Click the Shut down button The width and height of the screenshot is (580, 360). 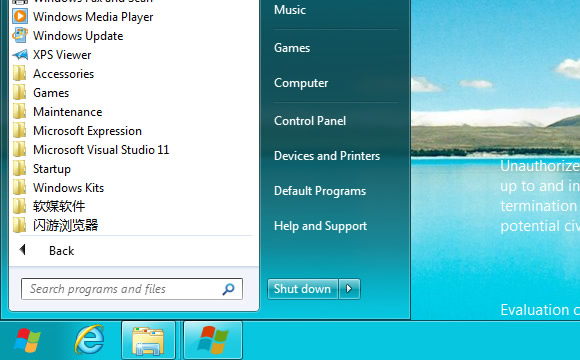[303, 289]
